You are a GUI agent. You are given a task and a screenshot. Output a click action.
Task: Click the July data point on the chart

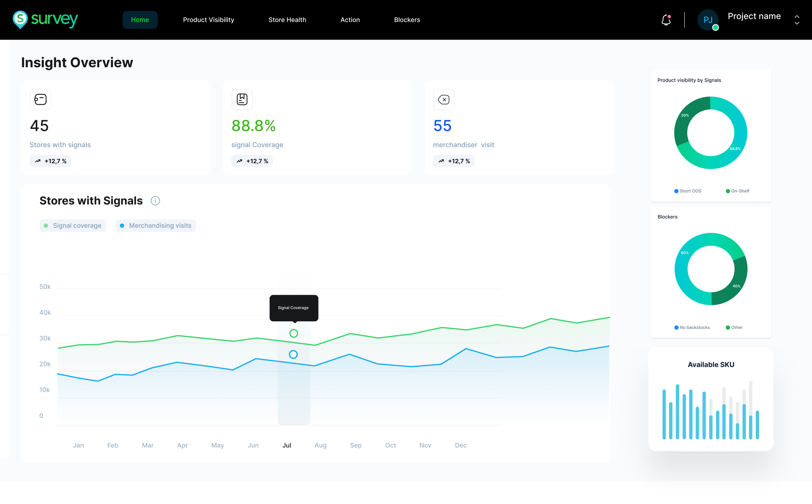point(293,333)
